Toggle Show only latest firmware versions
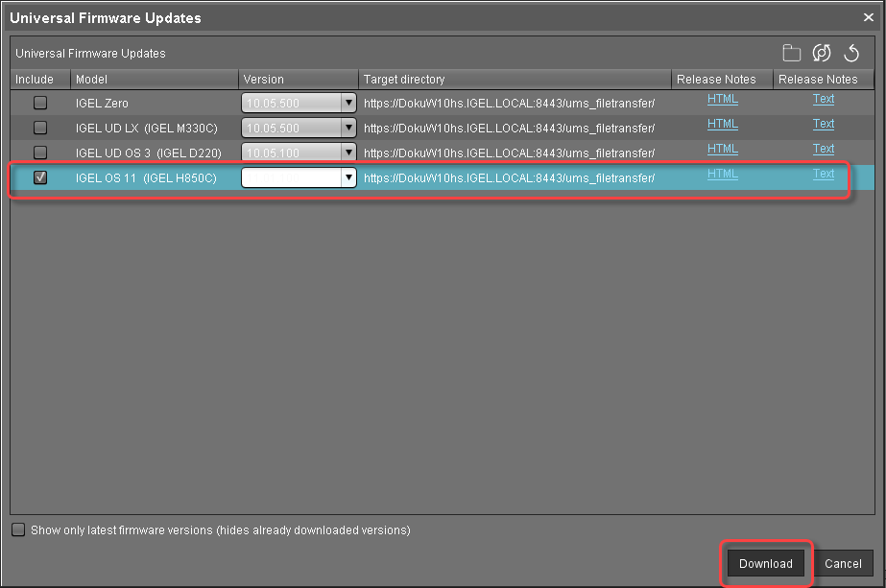886x588 pixels. (18, 529)
